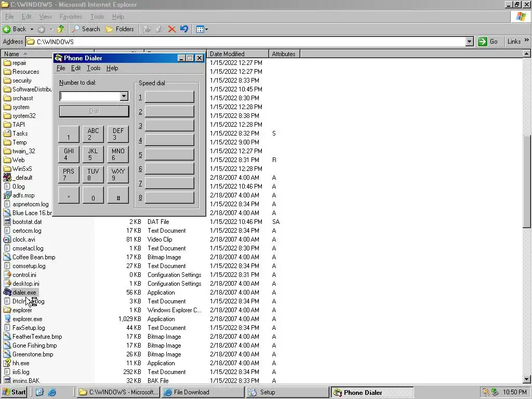532x399 pixels.
Task: Switch to File Download taskbar button
Action: pyautogui.click(x=203, y=392)
